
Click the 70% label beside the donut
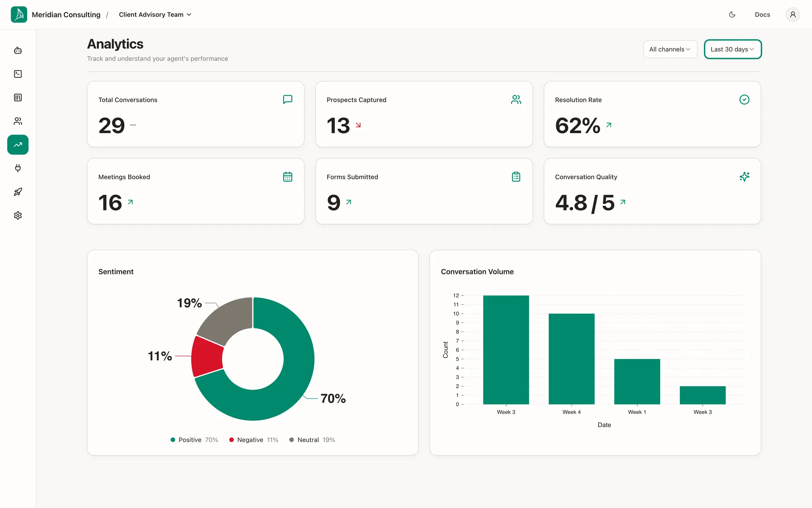[333, 399]
